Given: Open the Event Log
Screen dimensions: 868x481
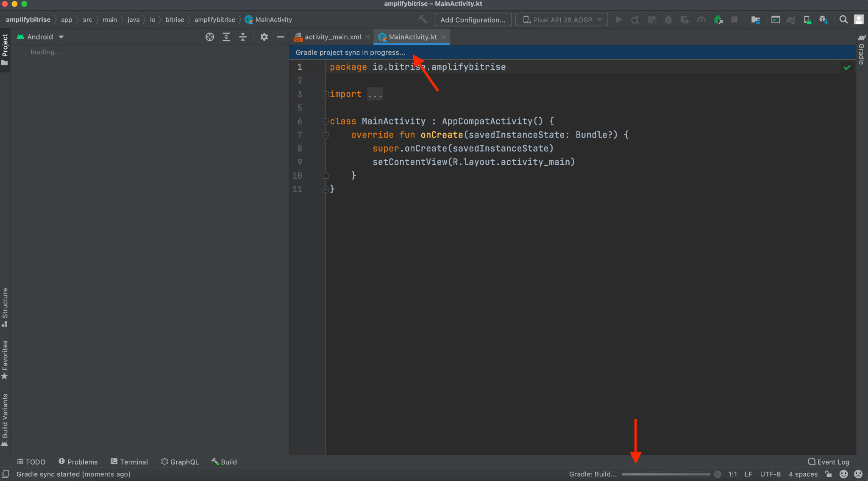Looking at the screenshot, I should click(x=829, y=462).
